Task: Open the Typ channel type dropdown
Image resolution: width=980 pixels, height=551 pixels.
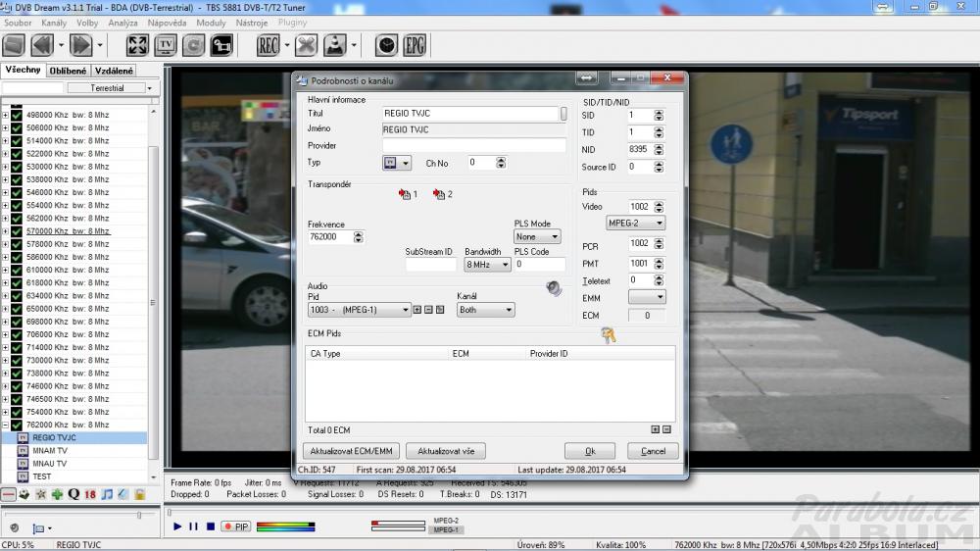Action: click(397, 163)
